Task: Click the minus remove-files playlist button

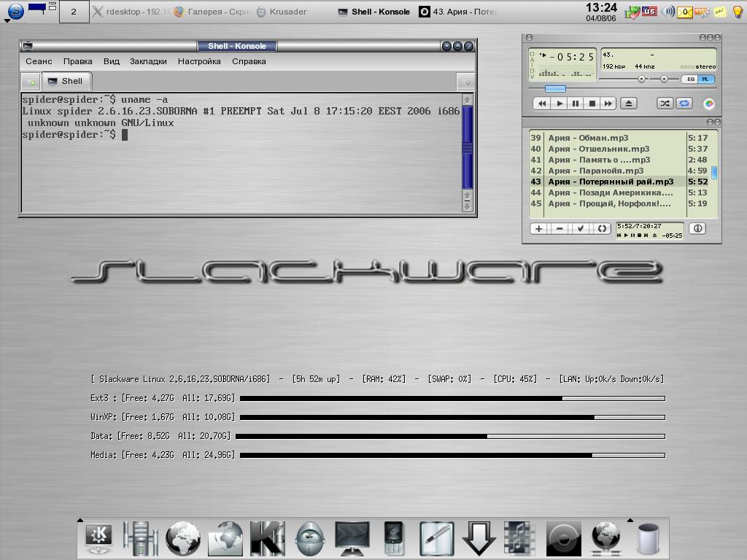Action: point(560,228)
